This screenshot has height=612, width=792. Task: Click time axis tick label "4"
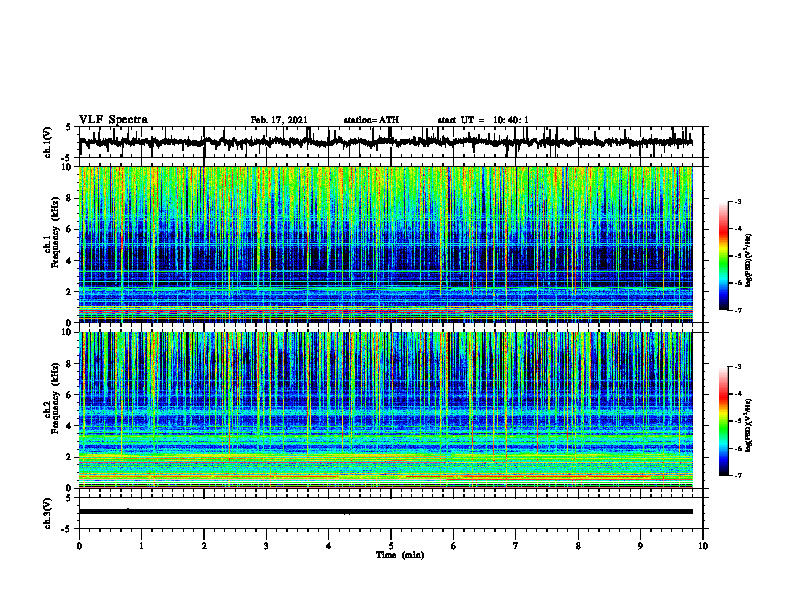(329, 546)
